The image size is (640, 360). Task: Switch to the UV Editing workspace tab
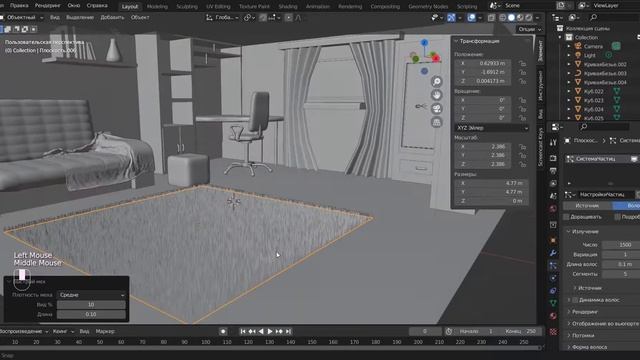(x=218, y=7)
